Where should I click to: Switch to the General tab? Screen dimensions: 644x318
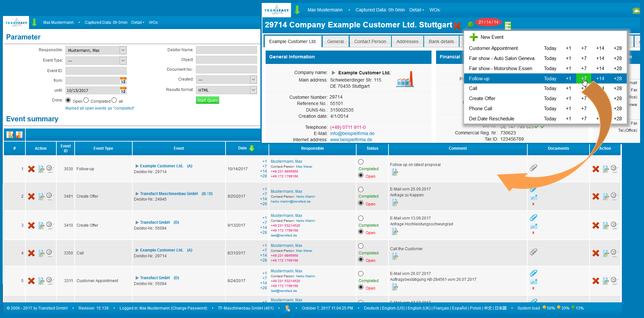335,41
